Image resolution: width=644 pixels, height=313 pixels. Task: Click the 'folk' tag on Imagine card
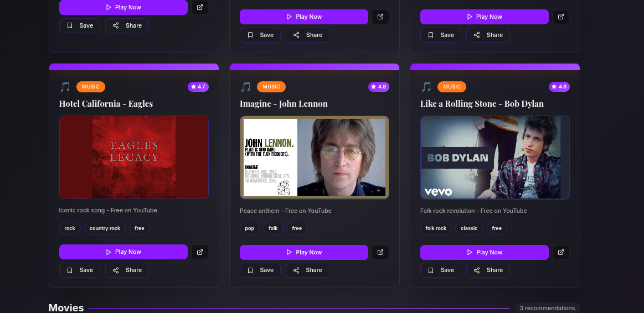[x=273, y=228]
